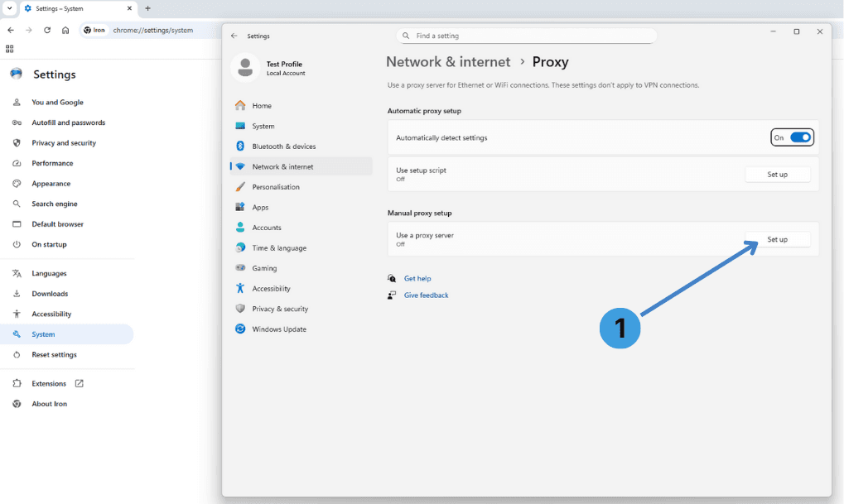Click the browser home icon

coord(65,30)
